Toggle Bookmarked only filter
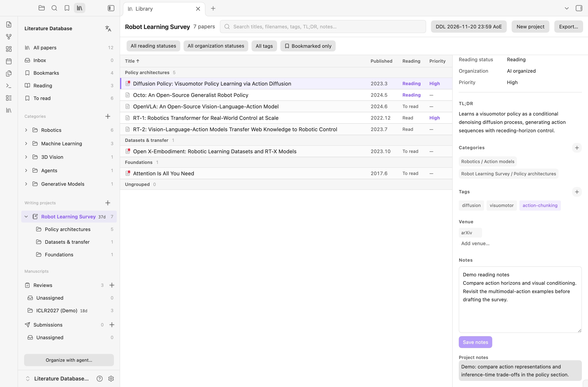The height and width of the screenshot is (387, 588). pyautogui.click(x=308, y=46)
